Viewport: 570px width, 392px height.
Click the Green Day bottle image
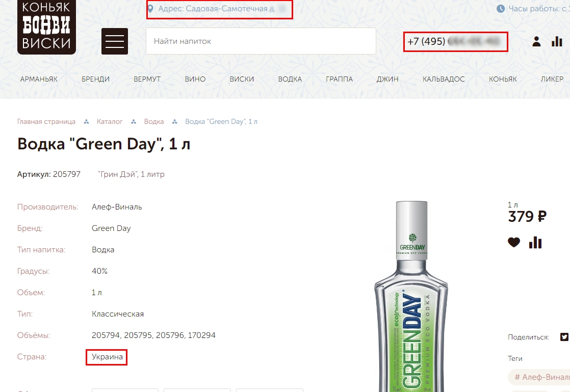(411, 296)
